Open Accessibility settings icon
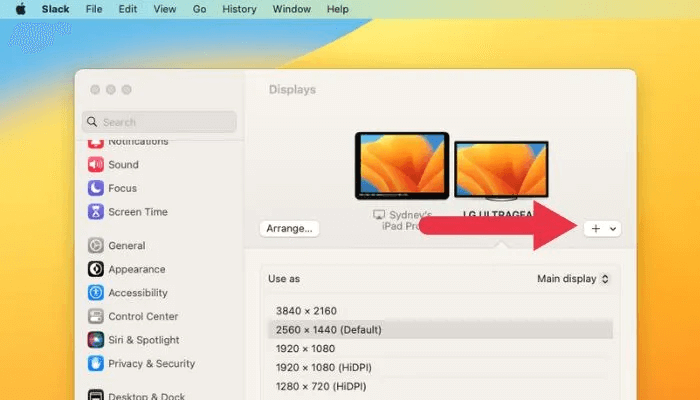Image resolution: width=700 pixels, height=400 pixels. coord(96,293)
